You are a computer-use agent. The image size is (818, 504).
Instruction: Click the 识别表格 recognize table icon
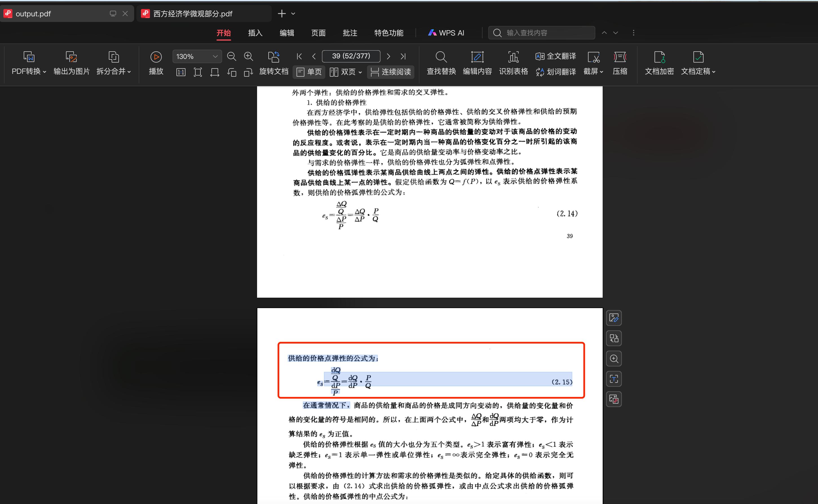point(513,57)
